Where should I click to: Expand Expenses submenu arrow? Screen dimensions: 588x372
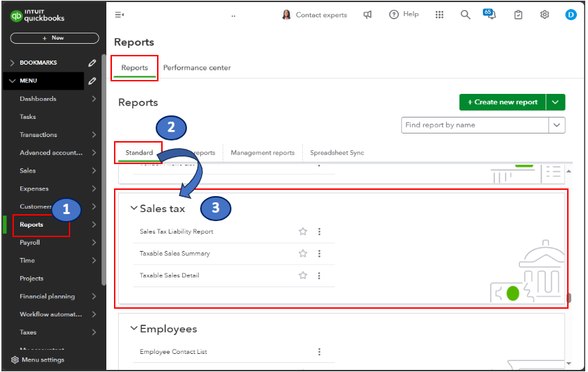tap(94, 188)
